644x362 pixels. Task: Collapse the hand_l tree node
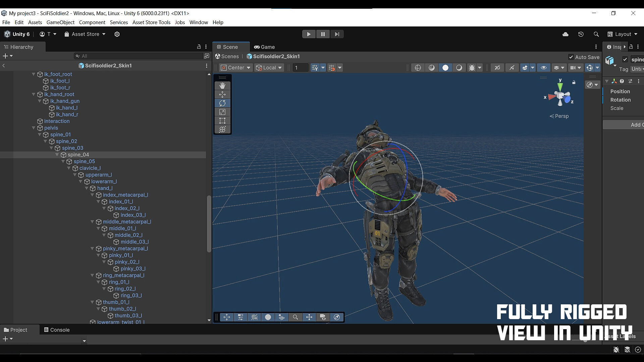[x=87, y=188]
